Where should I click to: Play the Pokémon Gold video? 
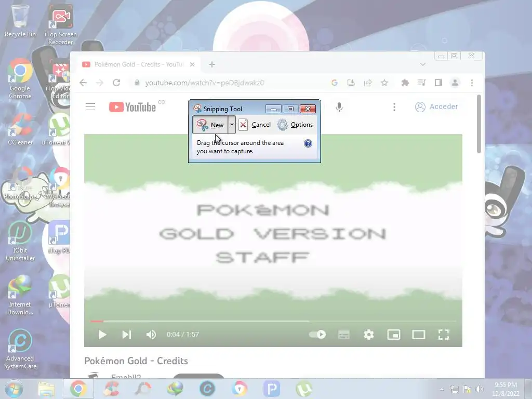[102, 335]
